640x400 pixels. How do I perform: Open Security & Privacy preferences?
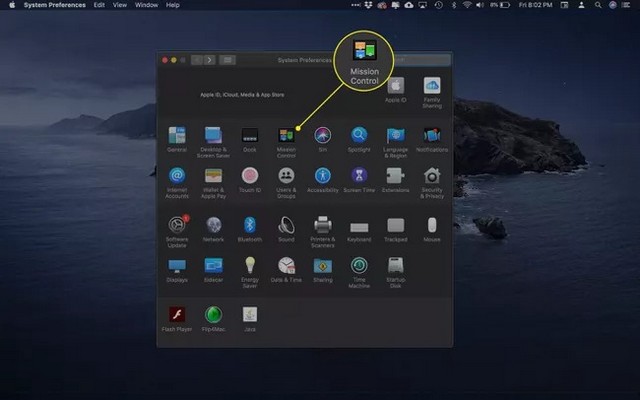click(x=432, y=183)
